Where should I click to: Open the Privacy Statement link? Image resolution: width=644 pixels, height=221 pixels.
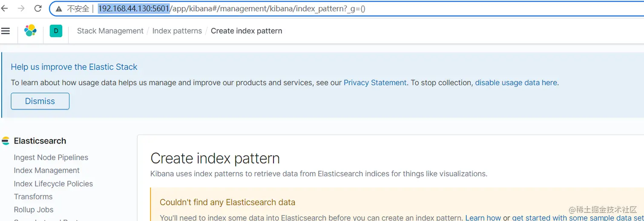375,83
